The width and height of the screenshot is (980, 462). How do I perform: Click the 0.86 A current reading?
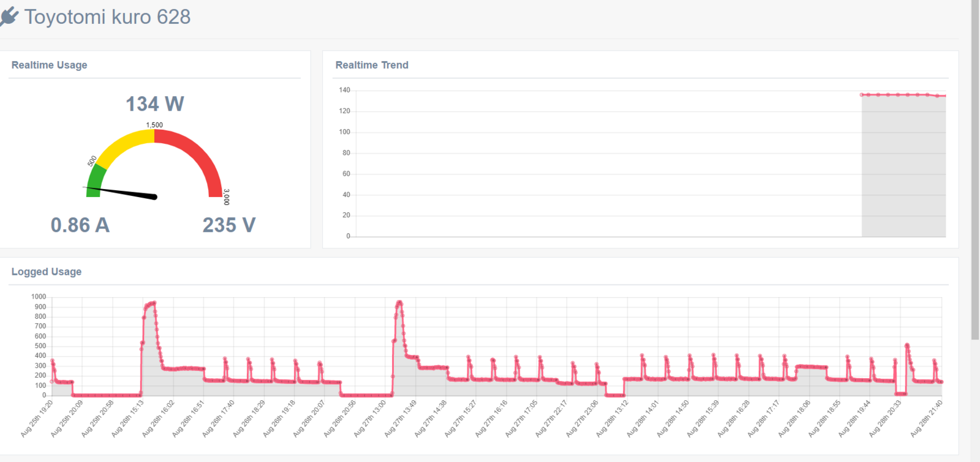[x=80, y=225]
